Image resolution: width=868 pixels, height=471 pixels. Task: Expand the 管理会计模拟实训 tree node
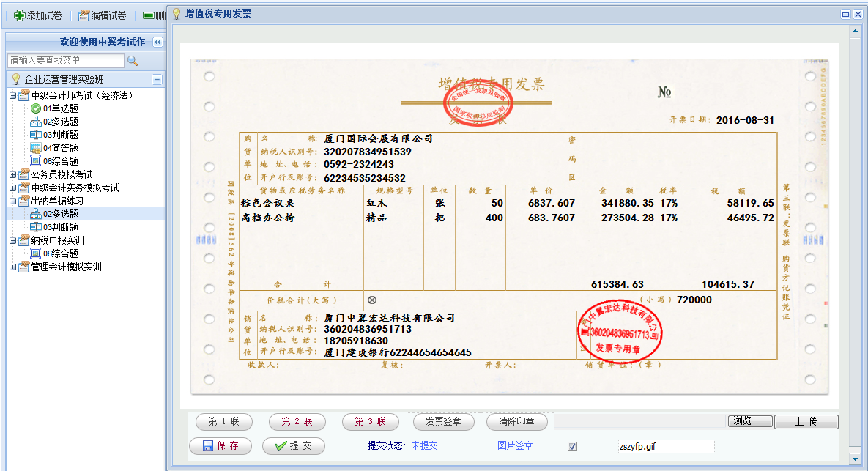(x=12, y=267)
